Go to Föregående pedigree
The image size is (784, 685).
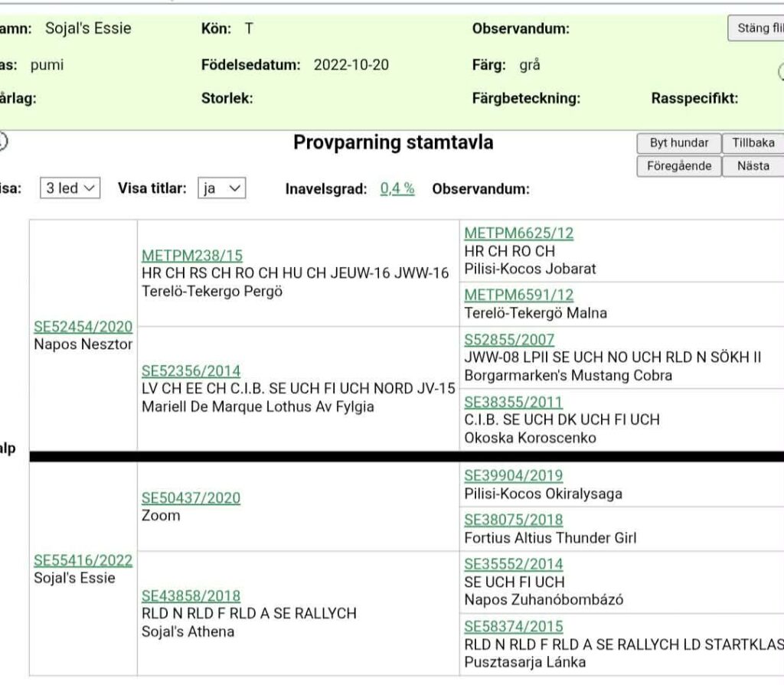point(678,166)
